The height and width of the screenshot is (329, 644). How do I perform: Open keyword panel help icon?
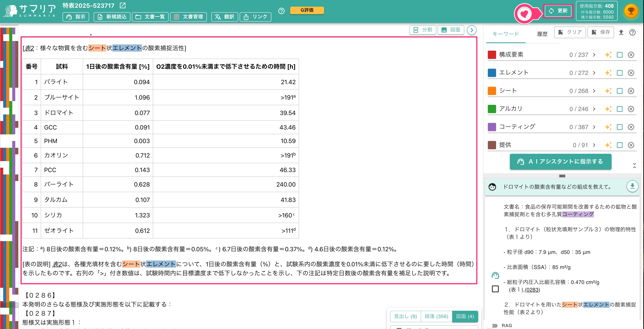(633, 32)
